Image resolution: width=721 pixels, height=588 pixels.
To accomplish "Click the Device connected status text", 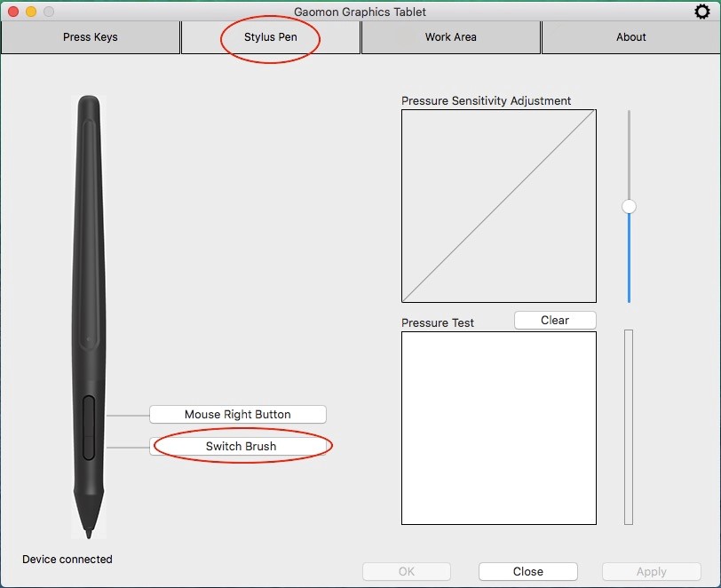I will [x=67, y=559].
